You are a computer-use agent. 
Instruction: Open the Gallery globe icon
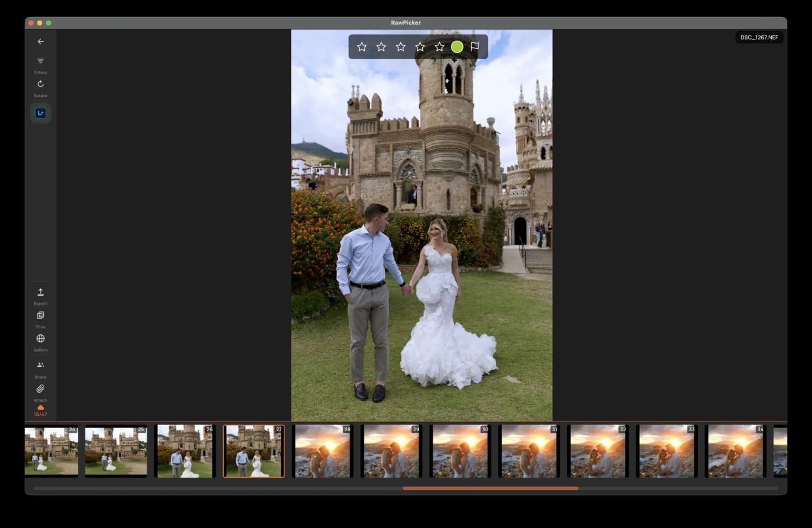[x=41, y=339]
